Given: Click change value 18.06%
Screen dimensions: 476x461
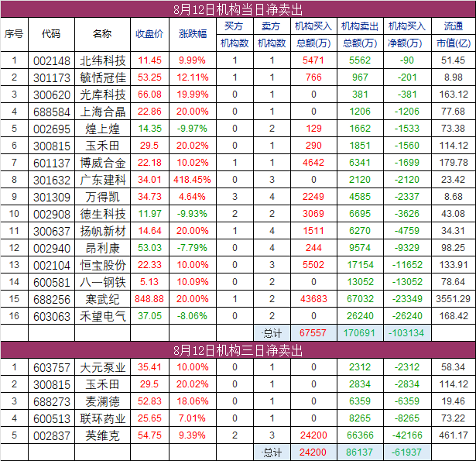Looking at the screenshot, I should click(193, 401).
